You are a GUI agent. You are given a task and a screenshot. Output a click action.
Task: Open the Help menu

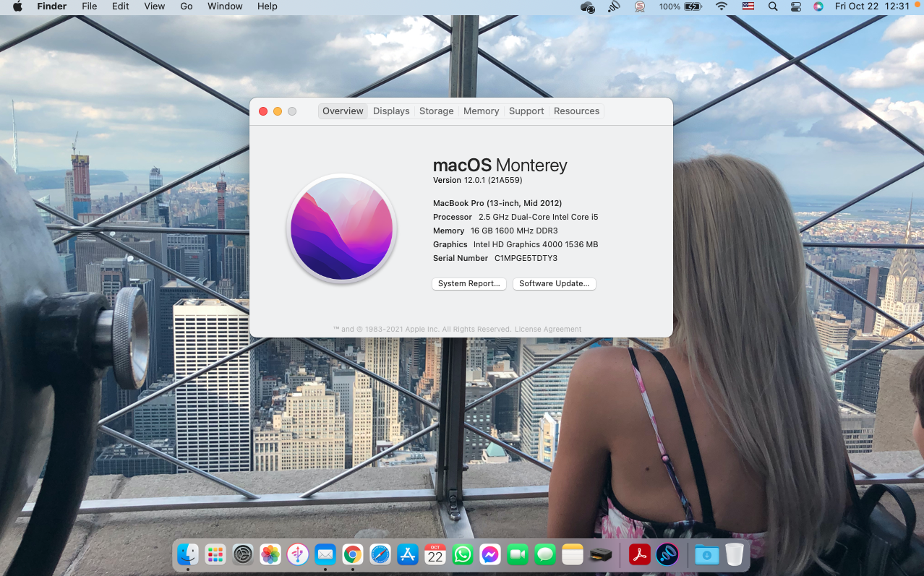(268, 7)
